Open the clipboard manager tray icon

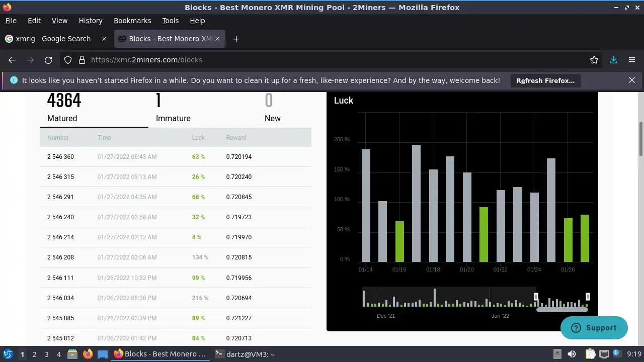590,354
